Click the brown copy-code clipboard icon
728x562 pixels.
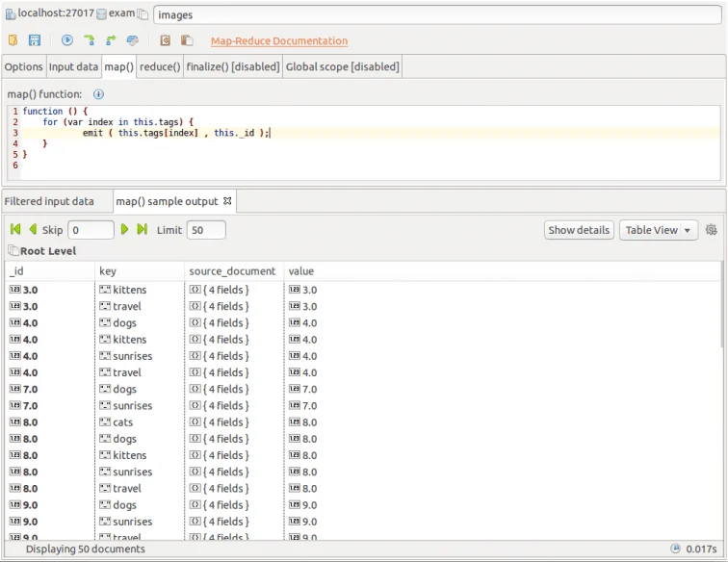click(x=166, y=40)
